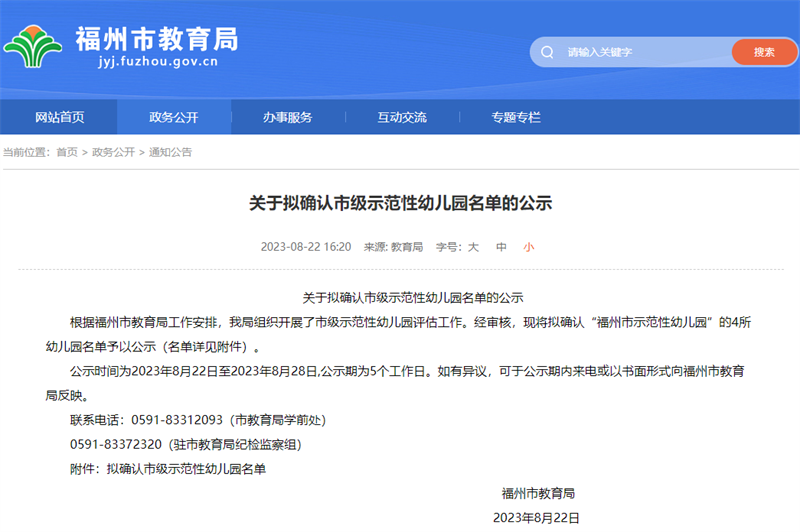
Task: Select the 互动交流 navigation tab
Action: (x=402, y=117)
